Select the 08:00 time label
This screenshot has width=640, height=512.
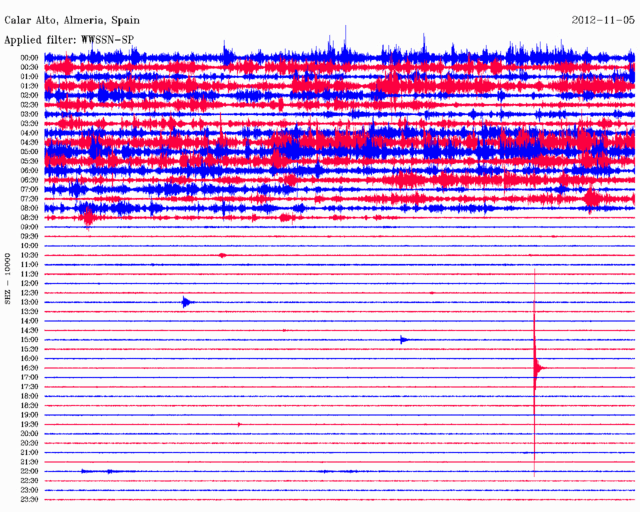point(29,208)
